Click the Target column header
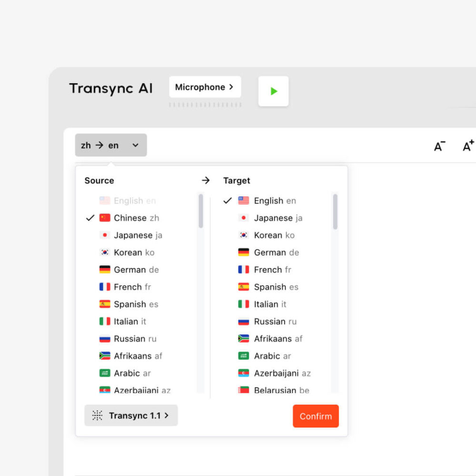Viewport: 476px width, 476px height. coord(237,180)
